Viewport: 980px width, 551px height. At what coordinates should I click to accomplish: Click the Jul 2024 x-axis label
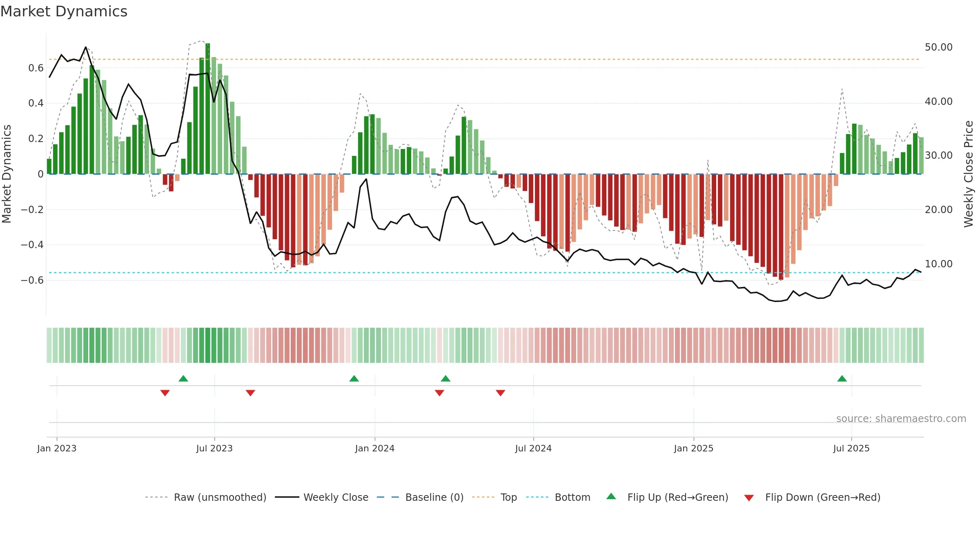tap(533, 448)
